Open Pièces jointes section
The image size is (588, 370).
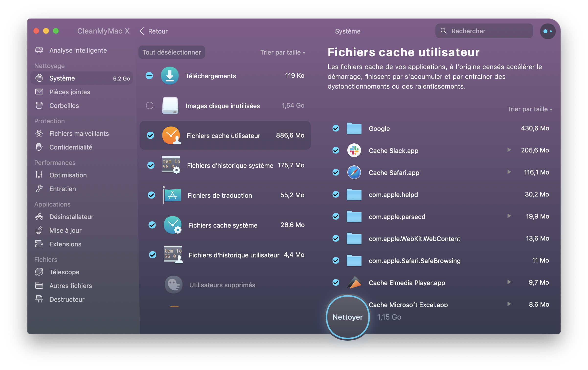63,92
